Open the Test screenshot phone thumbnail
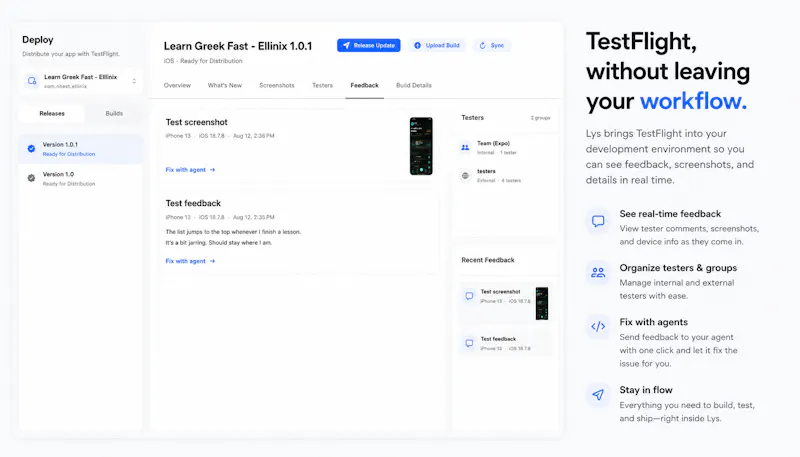The height and width of the screenshot is (457, 800). click(421, 146)
